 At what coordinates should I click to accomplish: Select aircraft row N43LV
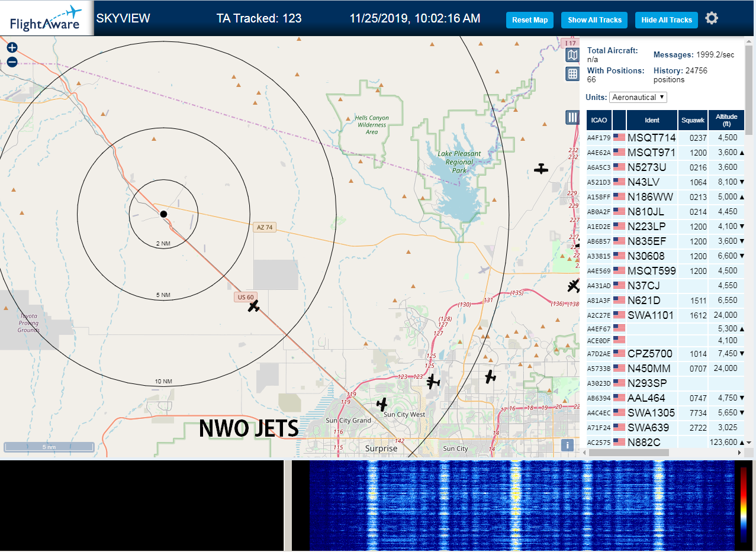click(x=665, y=182)
